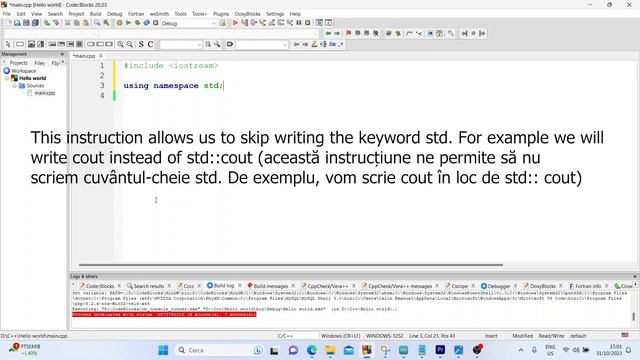Click the Pause debugger icon
The image size is (640, 360).
click(299, 23)
